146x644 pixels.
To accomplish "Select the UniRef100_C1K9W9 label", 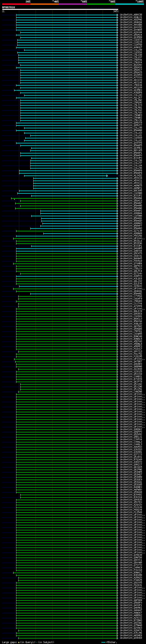I will (131, 193).
